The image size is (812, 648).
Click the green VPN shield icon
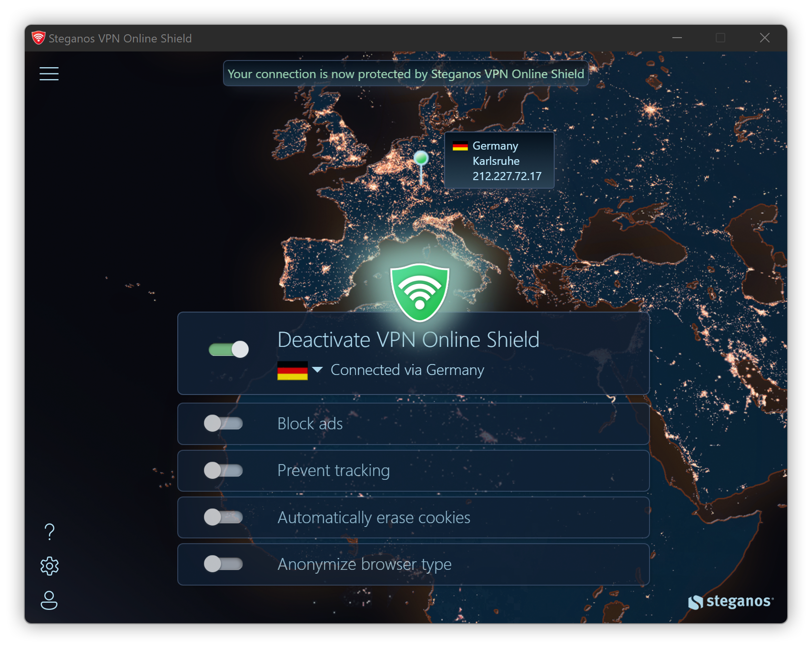point(419,293)
